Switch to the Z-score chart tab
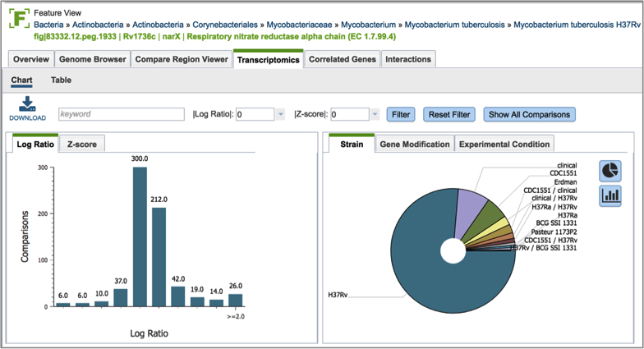Viewport: 644px width, 349px height. coord(82,145)
